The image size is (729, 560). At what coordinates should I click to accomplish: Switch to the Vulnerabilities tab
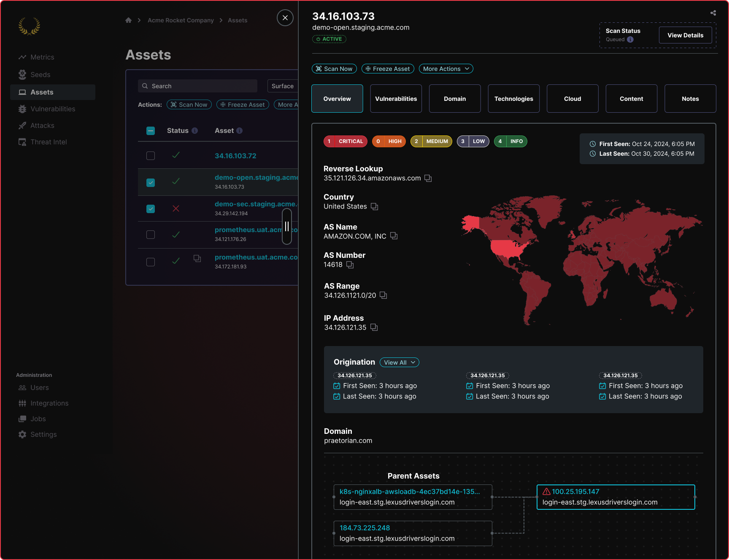[x=396, y=99]
